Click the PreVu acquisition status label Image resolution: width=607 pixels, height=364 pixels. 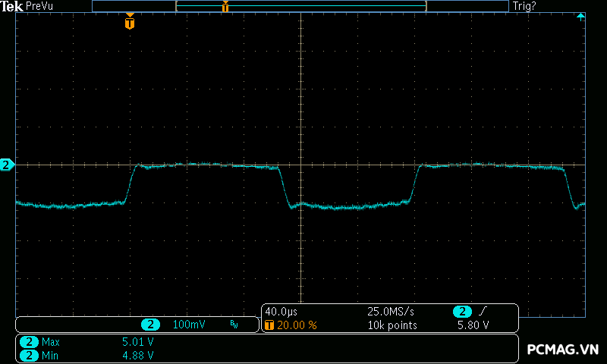coord(39,6)
